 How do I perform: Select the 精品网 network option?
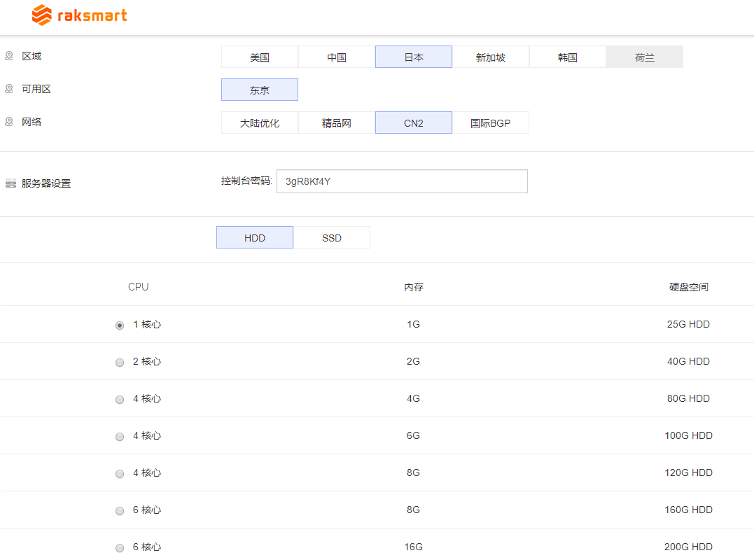click(x=337, y=123)
